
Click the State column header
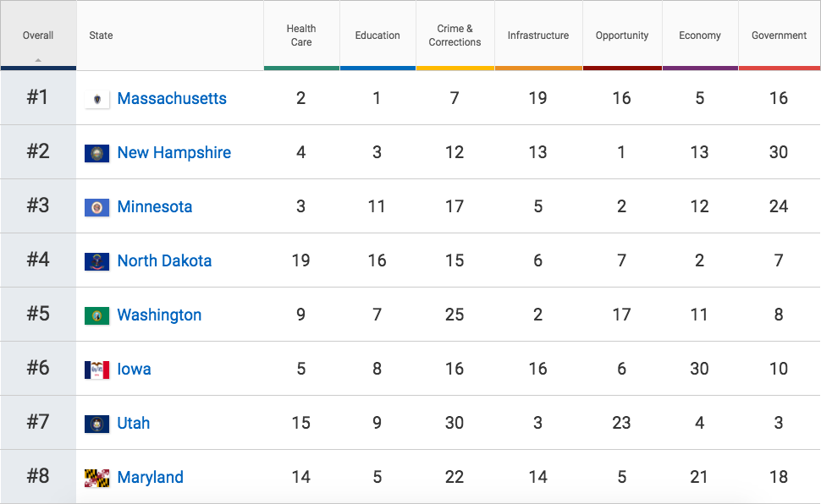pos(101,36)
